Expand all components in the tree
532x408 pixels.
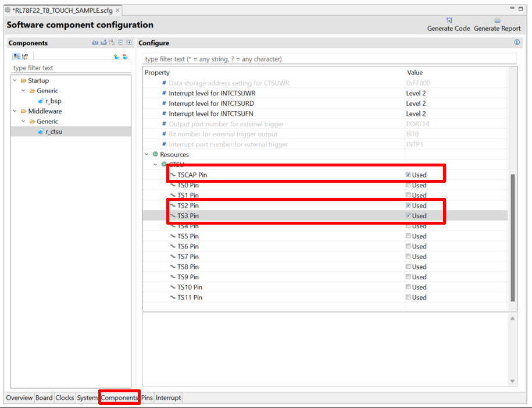[129, 42]
